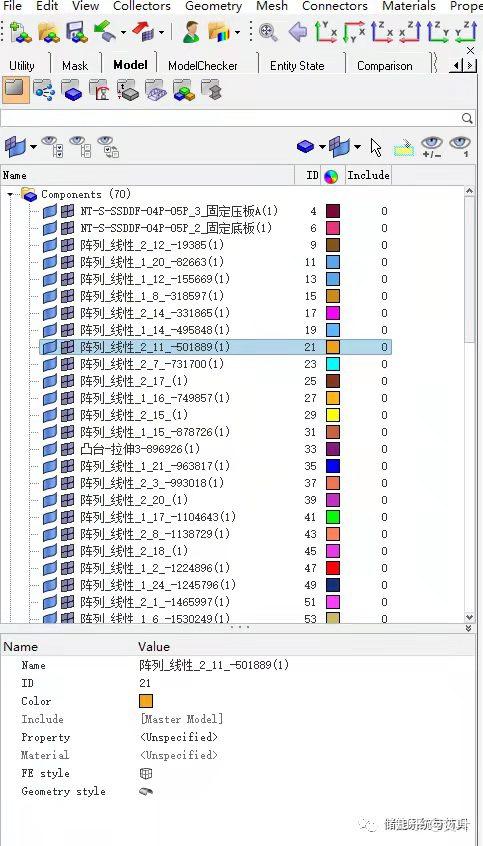483x846 pixels.
Task: Click the user profile person icon
Action: (191, 32)
